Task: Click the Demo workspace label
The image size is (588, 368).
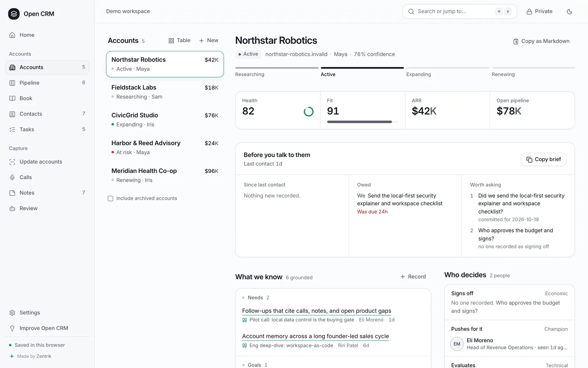Action: tap(128, 11)
